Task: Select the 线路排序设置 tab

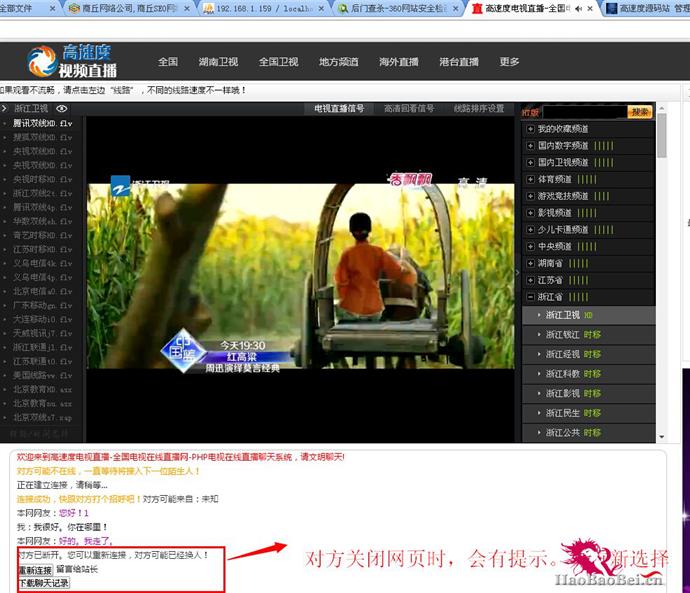Action: point(479,109)
